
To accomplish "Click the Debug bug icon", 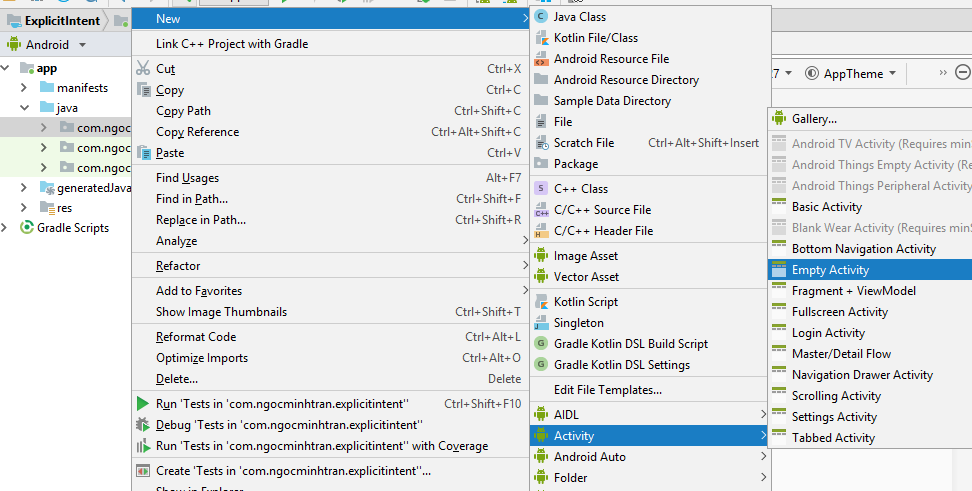I will pyautogui.click(x=143, y=425).
